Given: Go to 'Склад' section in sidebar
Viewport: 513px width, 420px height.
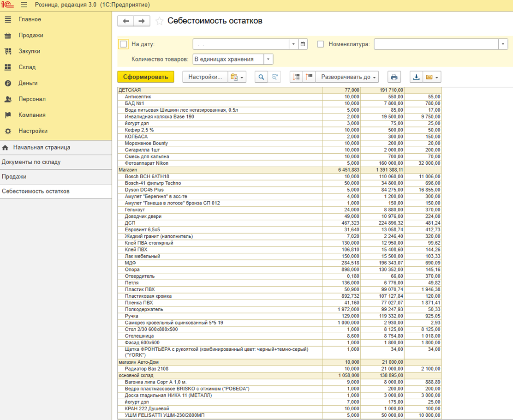Looking at the screenshot, I should pos(27,67).
